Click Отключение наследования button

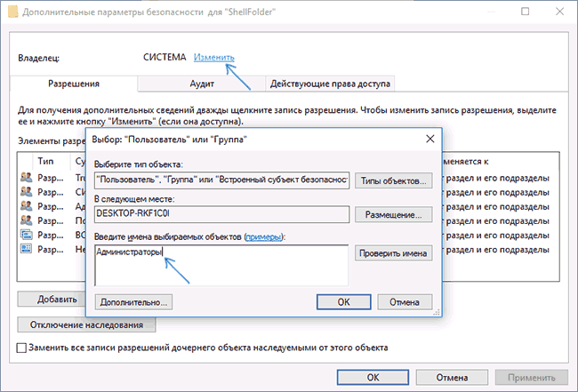click(x=86, y=325)
